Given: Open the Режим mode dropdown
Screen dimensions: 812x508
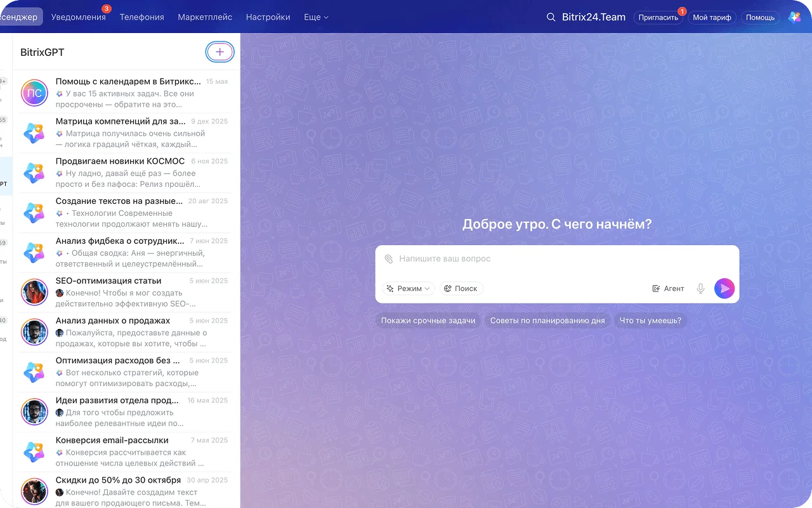Looking at the screenshot, I should (x=409, y=288).
